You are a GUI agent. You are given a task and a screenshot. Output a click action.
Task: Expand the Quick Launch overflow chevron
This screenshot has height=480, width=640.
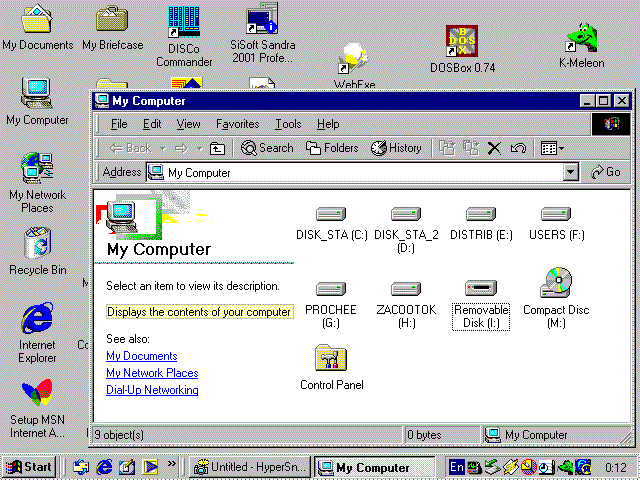(172, 464)
